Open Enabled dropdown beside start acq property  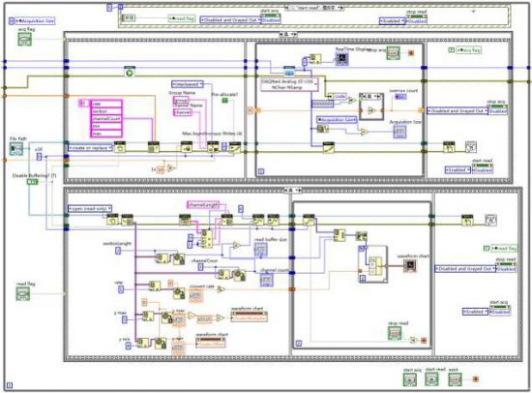pyautogui.click(x=475, y=312)
